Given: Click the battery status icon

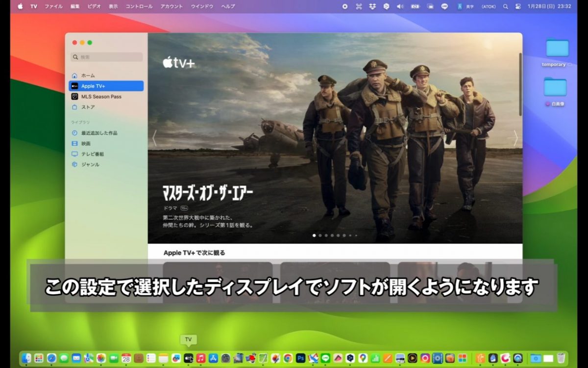Looking at the screenshot, I should [x=415, y=6].
